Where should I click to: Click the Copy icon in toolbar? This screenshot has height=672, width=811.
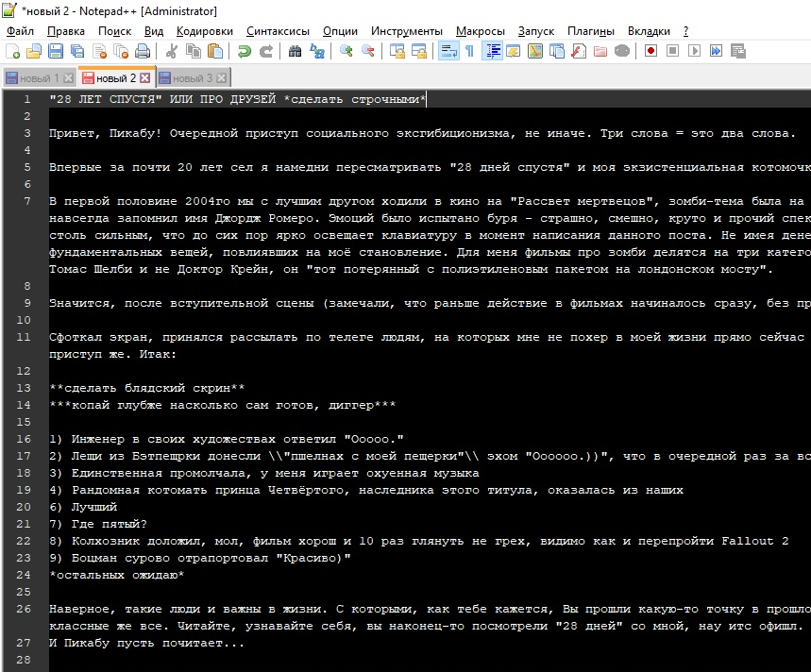(x=194, y=51)
